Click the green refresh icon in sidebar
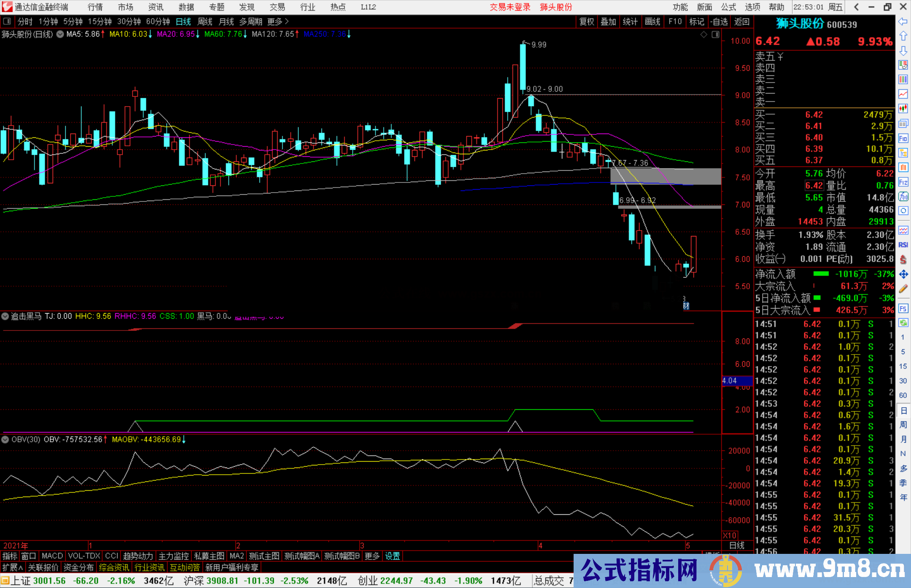 pyautogui.click(x=903, y=323)
